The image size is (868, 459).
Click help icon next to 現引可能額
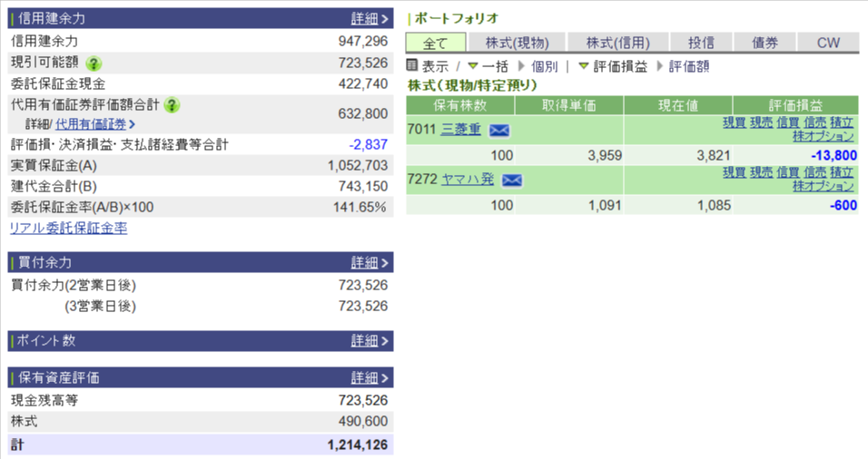(x=94, y=63)
